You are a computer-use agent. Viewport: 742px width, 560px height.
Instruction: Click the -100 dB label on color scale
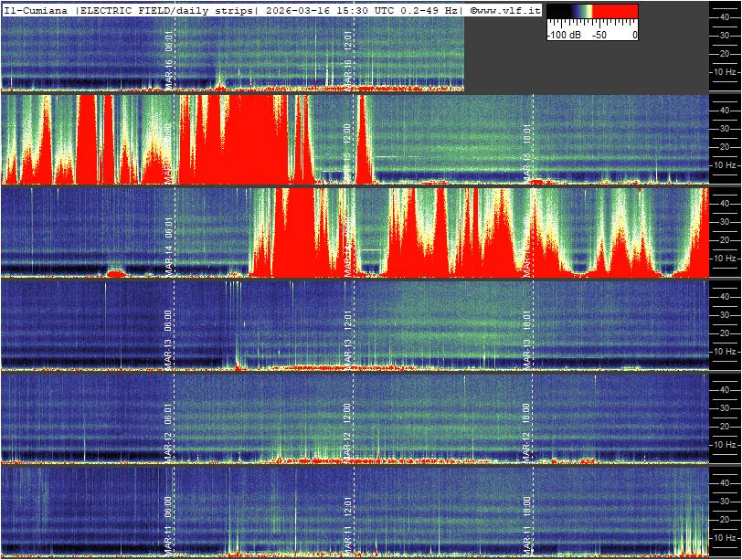(x=564, y=35)
